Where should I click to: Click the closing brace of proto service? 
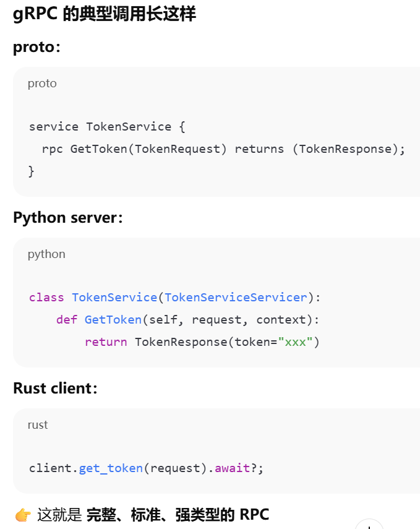[x=31, y=171]
